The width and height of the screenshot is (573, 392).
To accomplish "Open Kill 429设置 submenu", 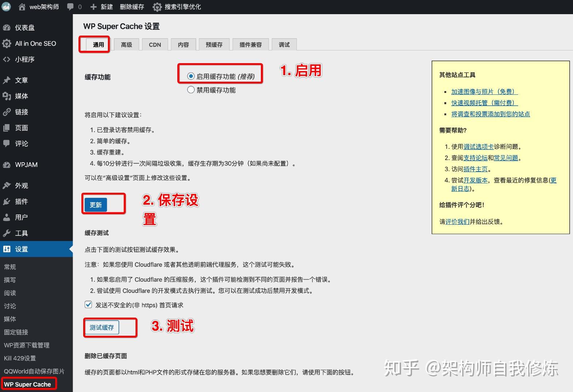I will [x=20, y=358].
